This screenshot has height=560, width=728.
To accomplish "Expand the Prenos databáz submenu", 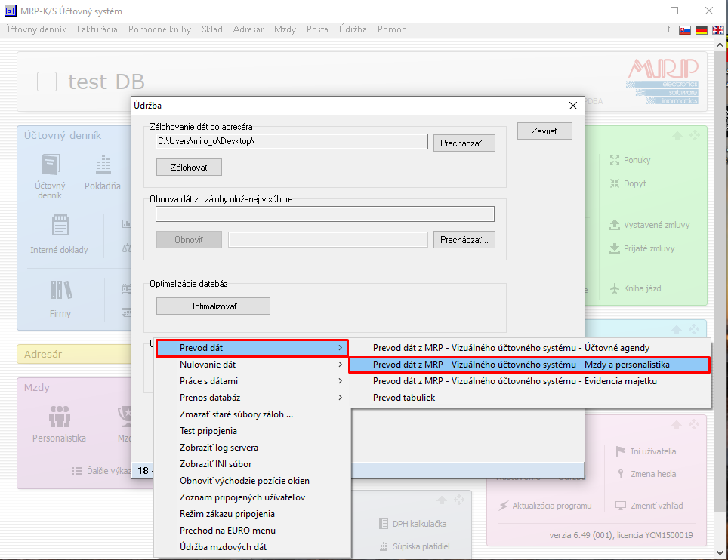I will click(251, 398).
